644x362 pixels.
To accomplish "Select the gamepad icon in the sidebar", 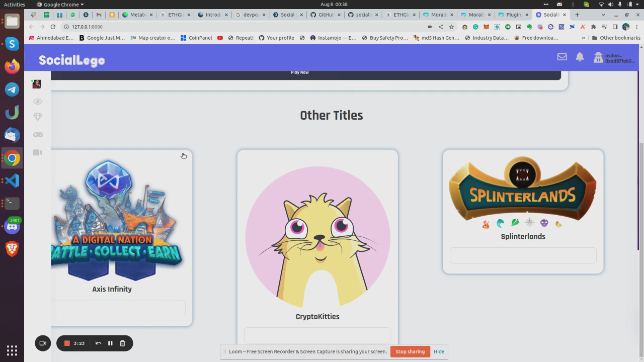I will point(38,135).
